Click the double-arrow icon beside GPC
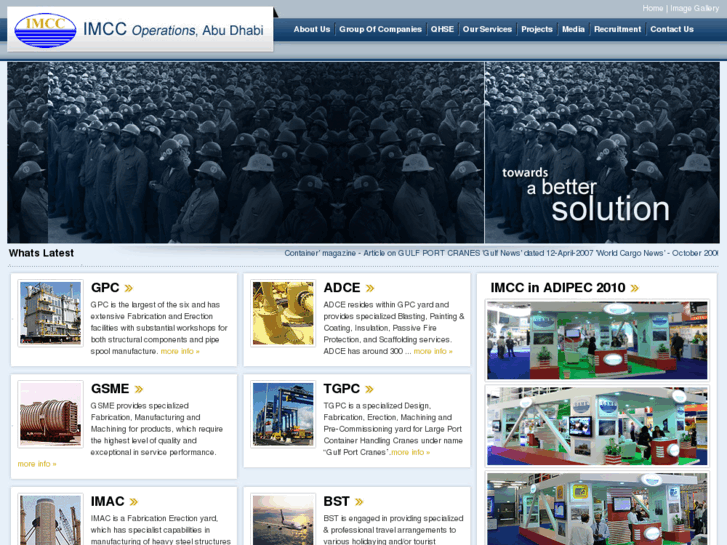This screenshot has height=545, width=727. (x=128, y=288)
